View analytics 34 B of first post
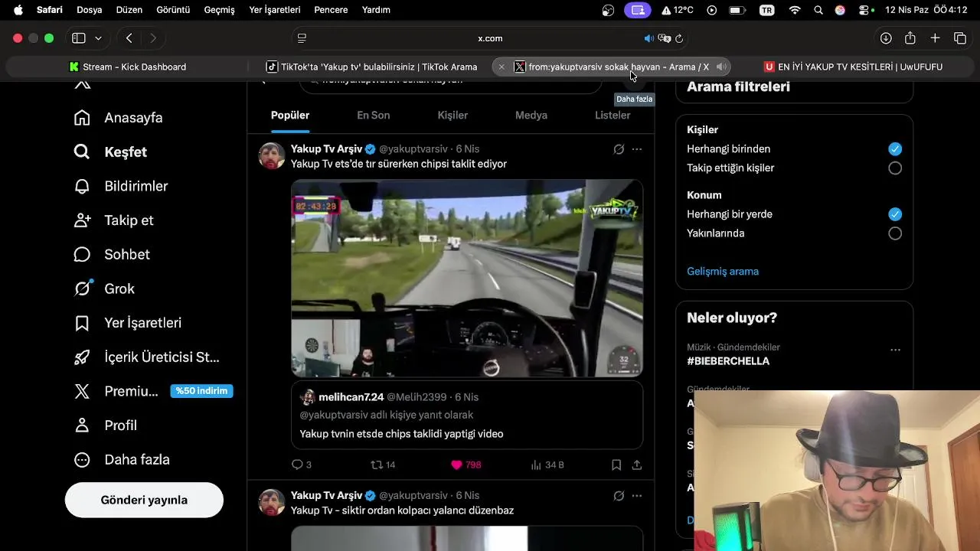Screen dimensions: 980x551 547,465
